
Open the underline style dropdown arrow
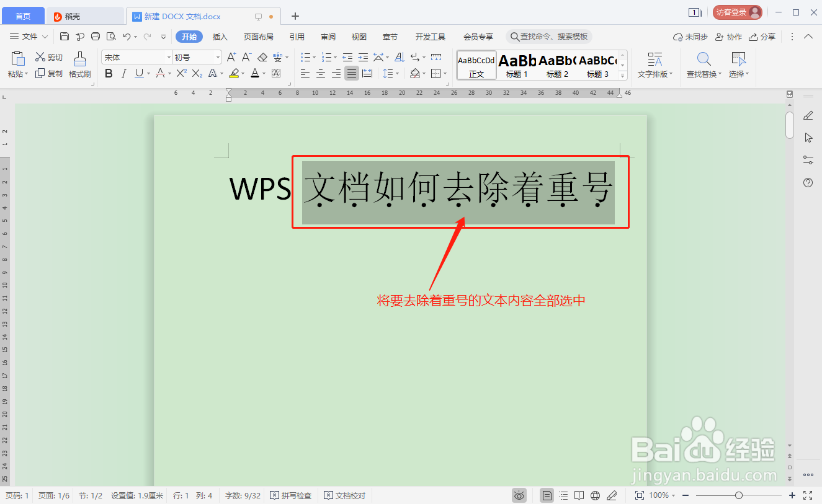148,74
